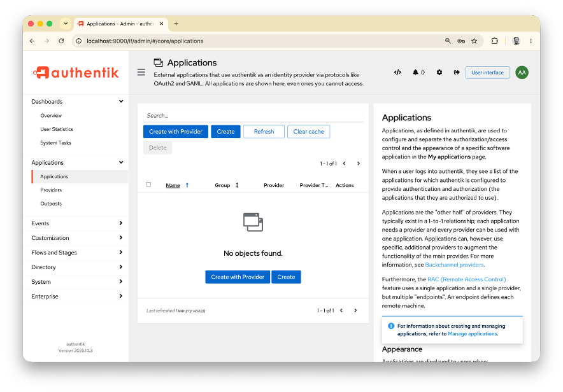
Task: Click in the Search field
Action: point(253,115)
